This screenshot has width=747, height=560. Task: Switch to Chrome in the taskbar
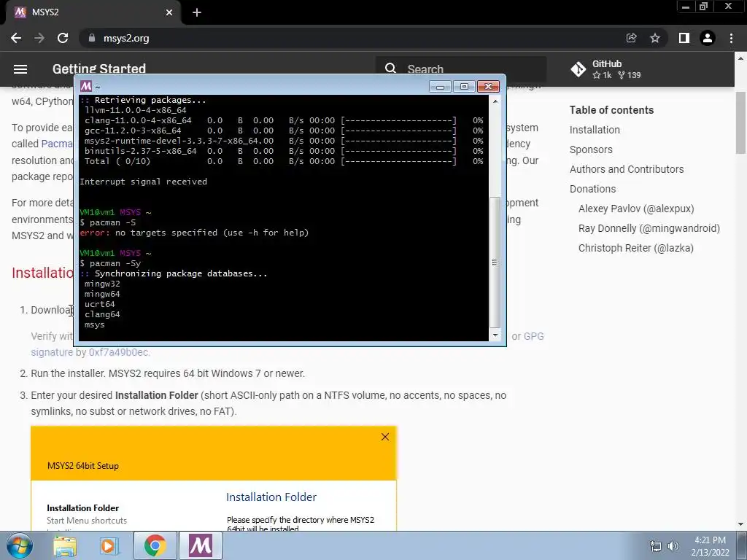(x=155, y=545)
